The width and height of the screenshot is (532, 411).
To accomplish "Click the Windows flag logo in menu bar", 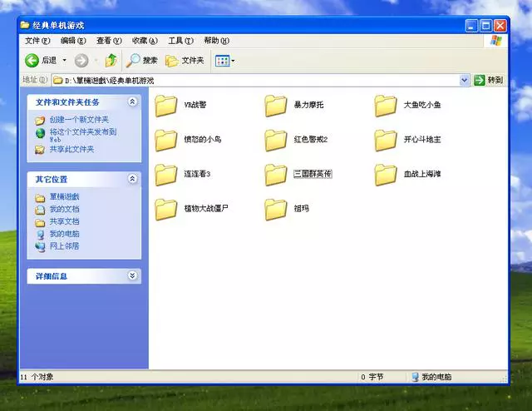I will (496, 41).
